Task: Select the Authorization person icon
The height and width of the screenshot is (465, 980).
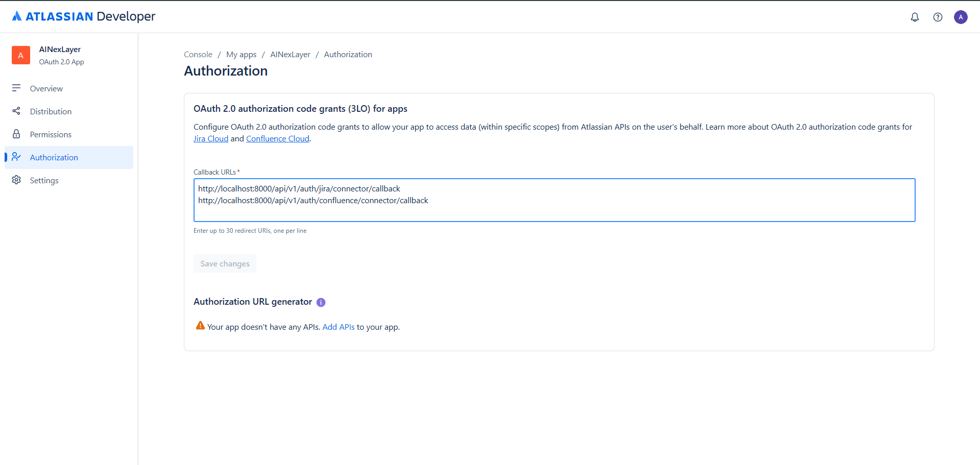Action: [16, 157]
